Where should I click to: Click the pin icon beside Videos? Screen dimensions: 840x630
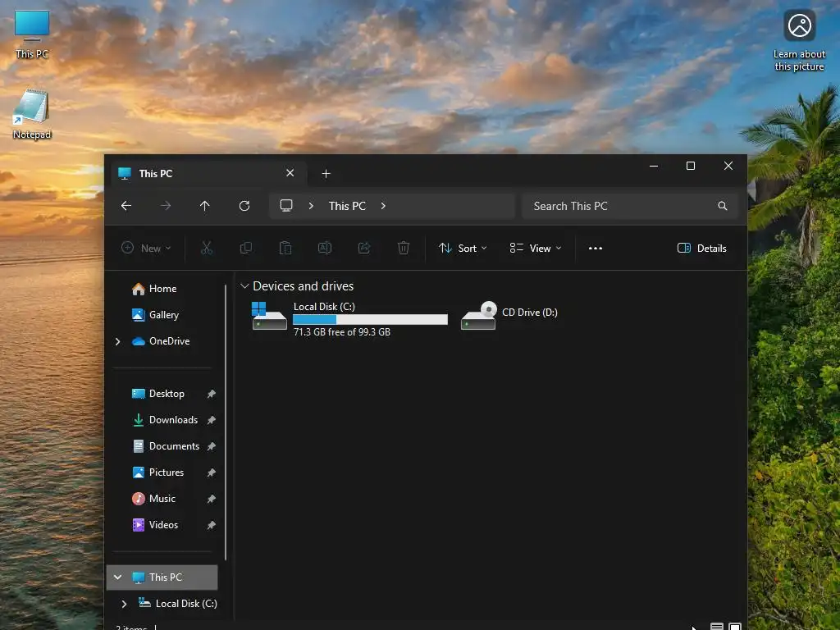click(211, 525)
